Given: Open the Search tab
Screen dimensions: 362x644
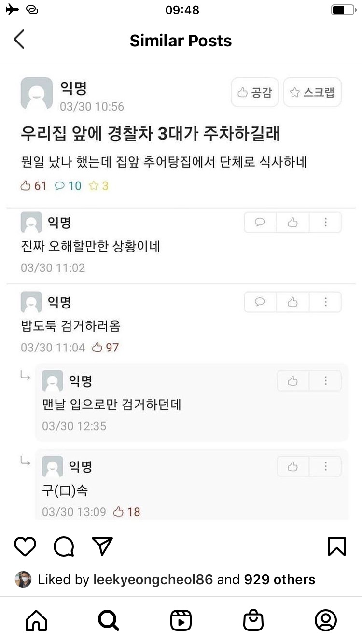Looking at the screenshot, I should click(109, 620).
